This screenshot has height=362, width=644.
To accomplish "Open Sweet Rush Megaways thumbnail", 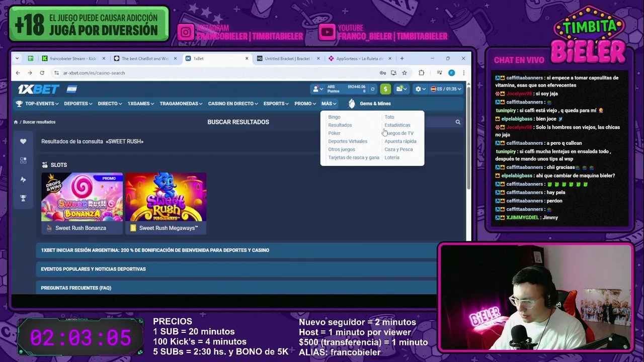I will coord(166,197).
